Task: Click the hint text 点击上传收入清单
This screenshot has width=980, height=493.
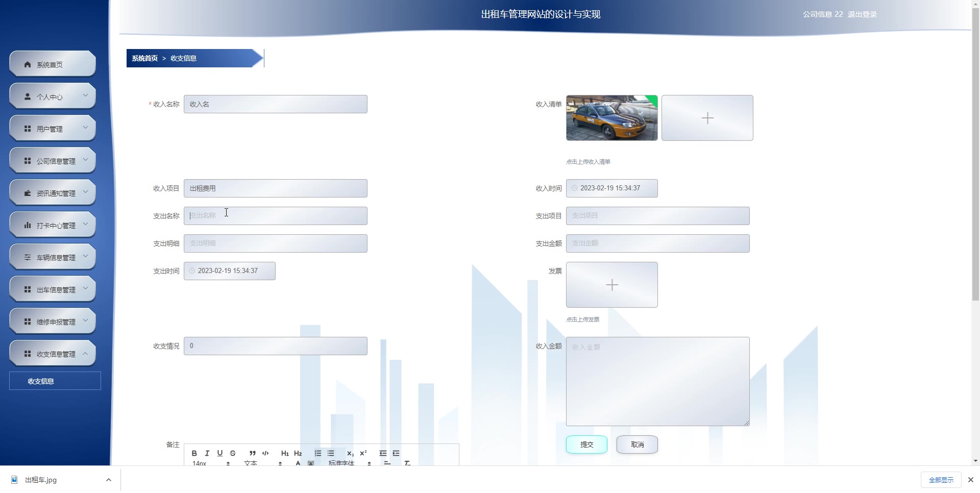Action: [x=588, y=162]
